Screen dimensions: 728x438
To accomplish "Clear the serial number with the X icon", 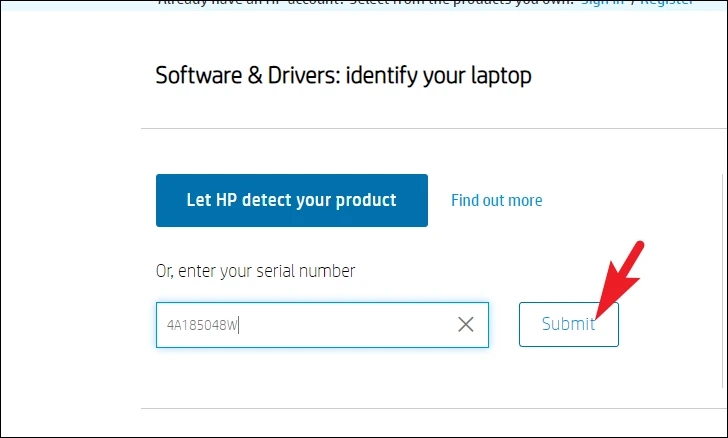I will 466,324.
